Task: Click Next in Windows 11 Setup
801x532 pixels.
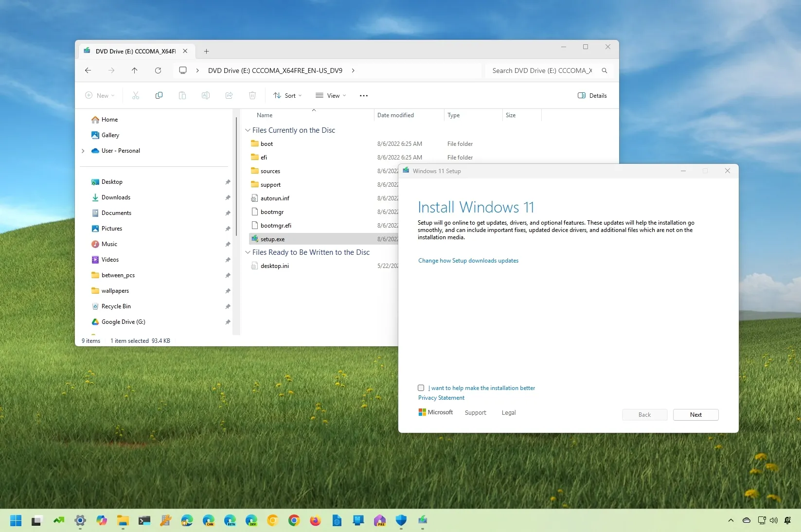Action: pos(695,415)
